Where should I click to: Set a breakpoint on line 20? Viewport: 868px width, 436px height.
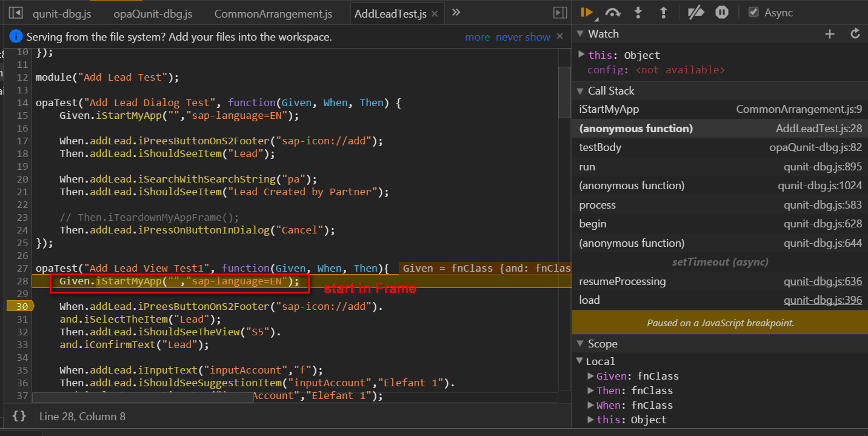click(x=22, y=179)
